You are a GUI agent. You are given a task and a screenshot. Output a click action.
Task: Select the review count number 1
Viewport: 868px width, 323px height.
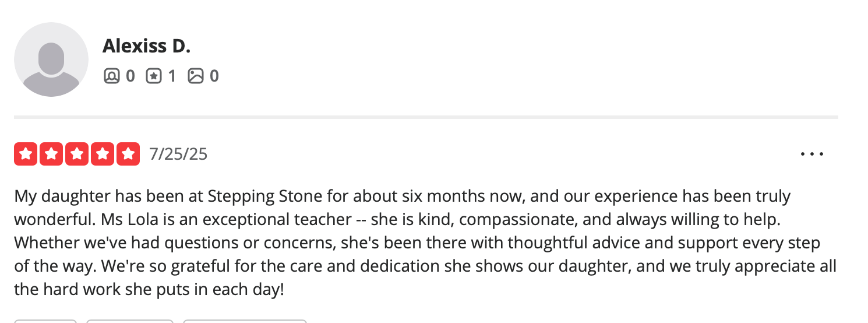(x=172, y=76)
